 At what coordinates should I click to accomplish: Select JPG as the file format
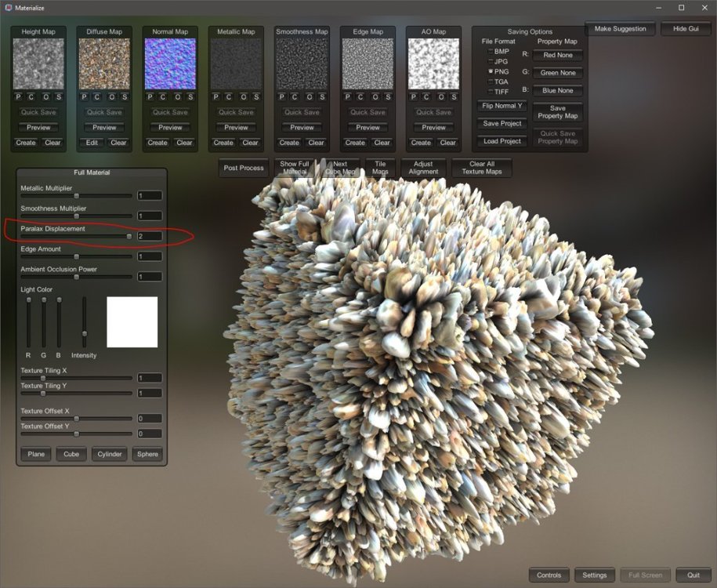click(491, 61)
